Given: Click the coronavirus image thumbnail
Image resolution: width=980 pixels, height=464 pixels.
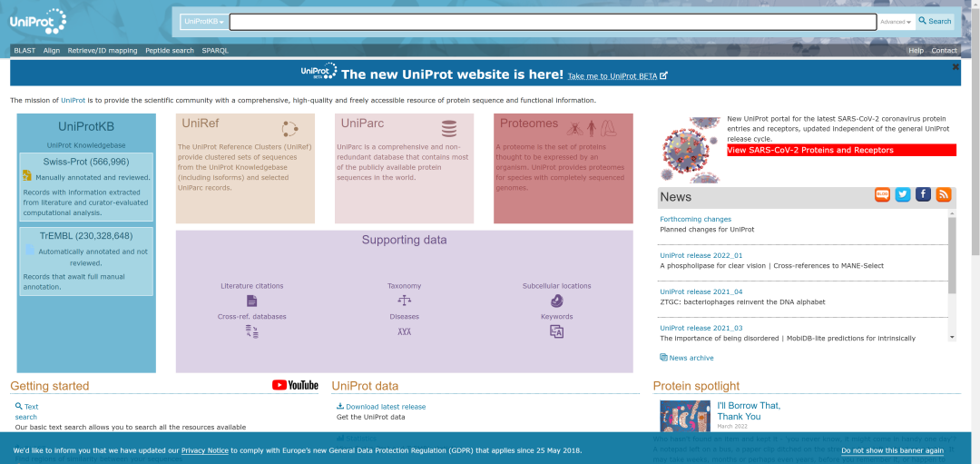Looking at the screenshot, I should tap(690, 150).
